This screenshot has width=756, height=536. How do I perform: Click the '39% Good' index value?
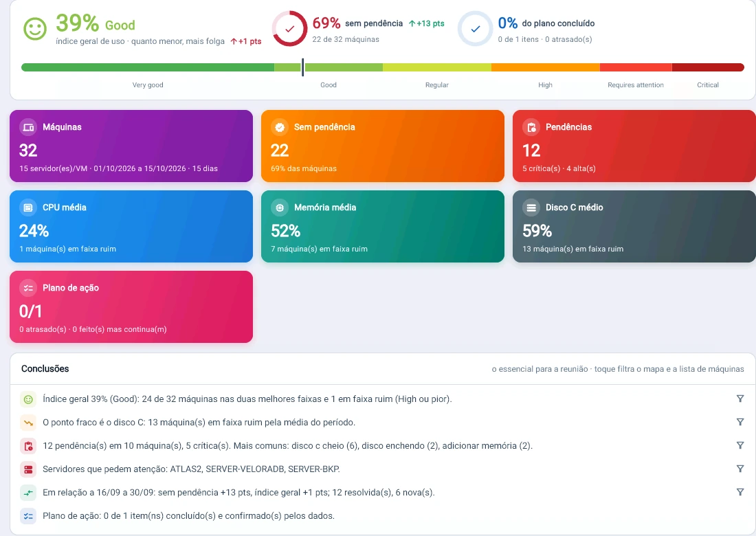tap(96, 23)
